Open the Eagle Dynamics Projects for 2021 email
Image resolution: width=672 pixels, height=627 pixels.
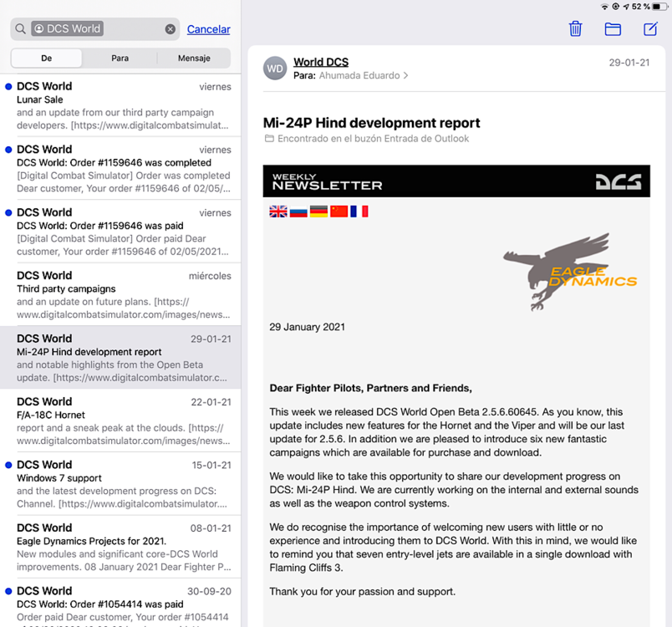point(120,547)
